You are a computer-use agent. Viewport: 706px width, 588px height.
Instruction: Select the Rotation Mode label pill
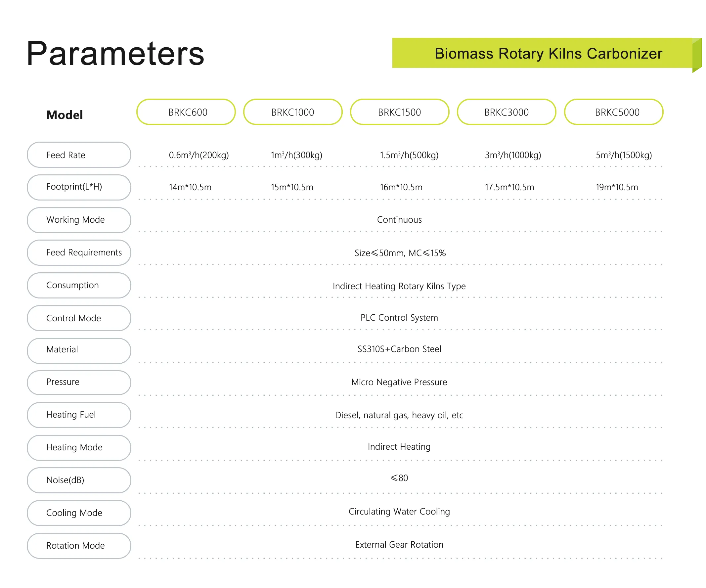pyautogui.click(x=79, y=546)
